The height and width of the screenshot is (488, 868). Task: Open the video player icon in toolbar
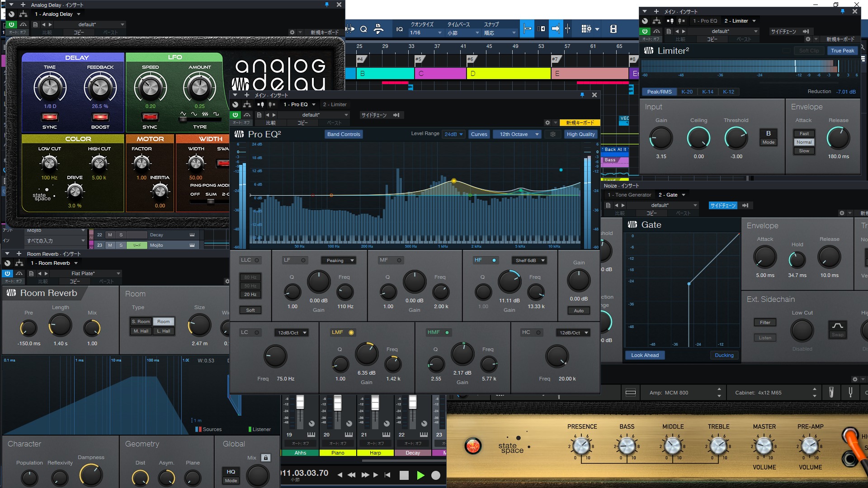click(x=613, y=29)
